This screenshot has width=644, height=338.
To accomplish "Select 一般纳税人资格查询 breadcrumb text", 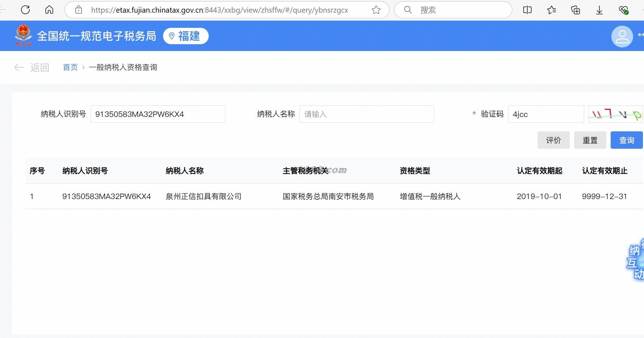I will click(x=123, y=67).
